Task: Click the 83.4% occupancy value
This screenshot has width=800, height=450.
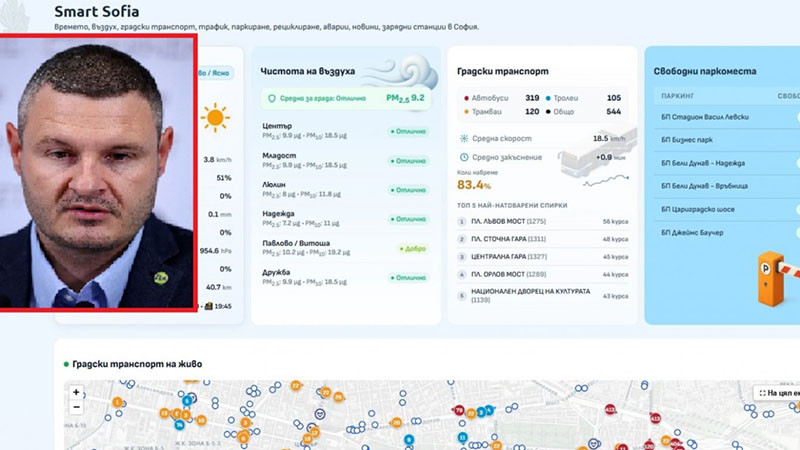Action: (x=474, y=185)
